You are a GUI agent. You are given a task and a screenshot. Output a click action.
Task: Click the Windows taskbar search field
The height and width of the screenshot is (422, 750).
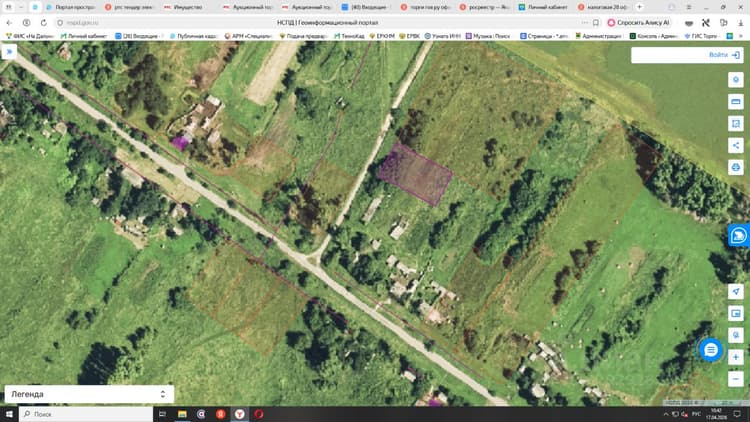click(86, 414)
